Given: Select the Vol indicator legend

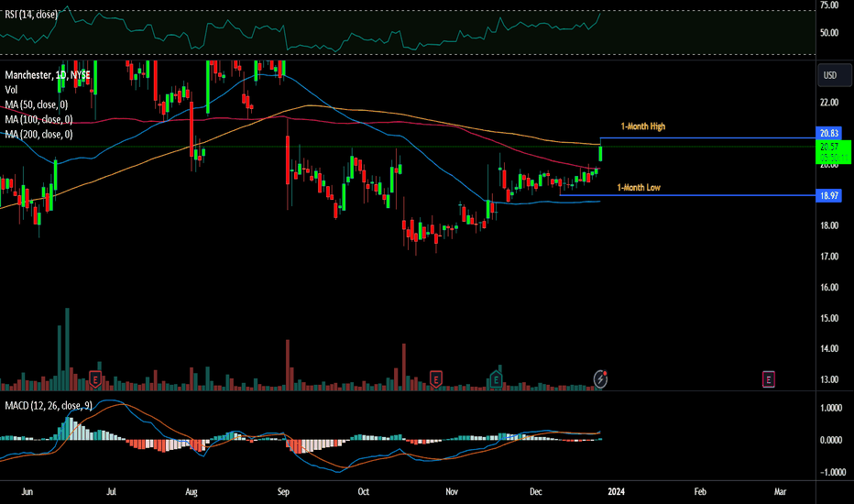Looking at the screenshot, I should pos(11,90).
